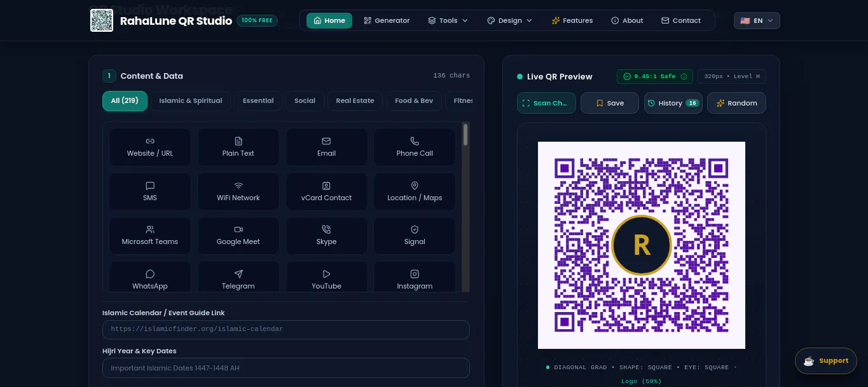868x387 pixels.
Task: Choose the SMS content type
Action: tap(150, 191)
